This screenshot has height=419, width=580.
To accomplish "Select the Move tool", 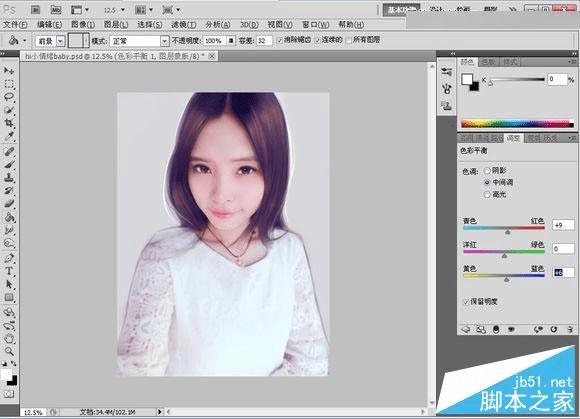I will point(9,70).
